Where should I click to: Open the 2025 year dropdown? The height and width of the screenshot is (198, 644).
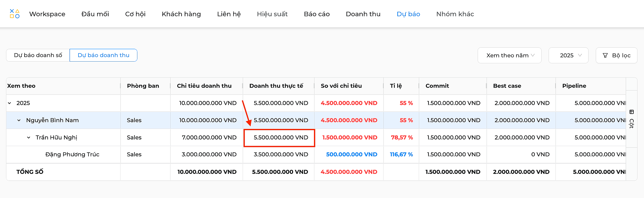coord(568,55)
